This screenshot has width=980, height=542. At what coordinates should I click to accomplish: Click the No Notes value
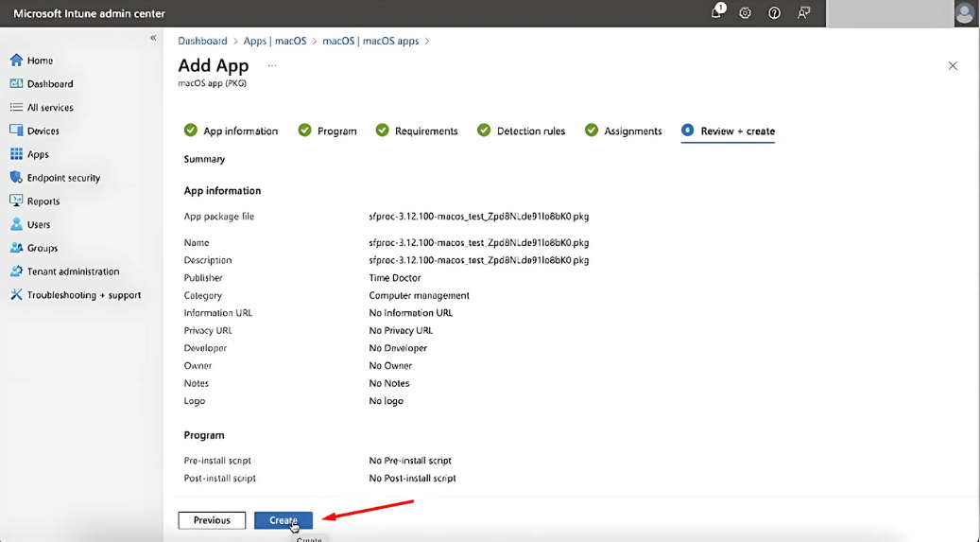389,383
